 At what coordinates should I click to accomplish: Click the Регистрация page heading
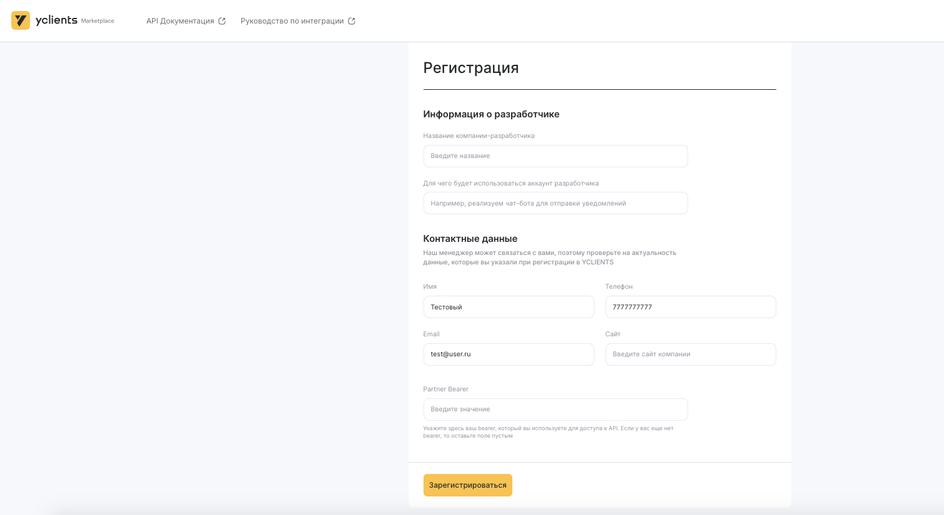[x=471, y=68]
